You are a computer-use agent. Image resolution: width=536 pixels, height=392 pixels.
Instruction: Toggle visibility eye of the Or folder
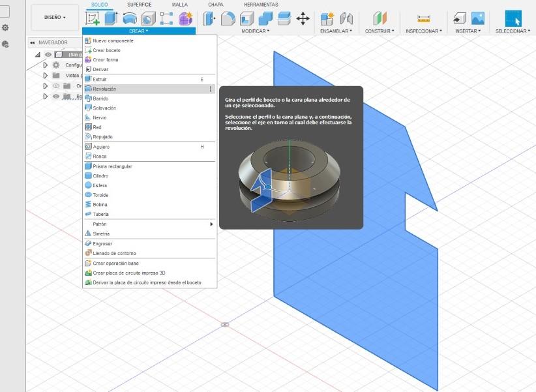coord(56,86)
